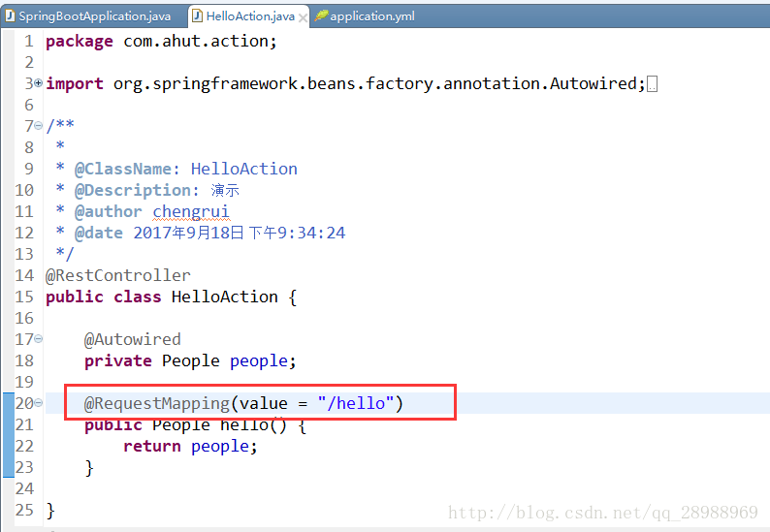Image resolution: width=770 pixels, height=532 pixels.
Task: Click line number 15 in the gutter
Action: [24, 297]
